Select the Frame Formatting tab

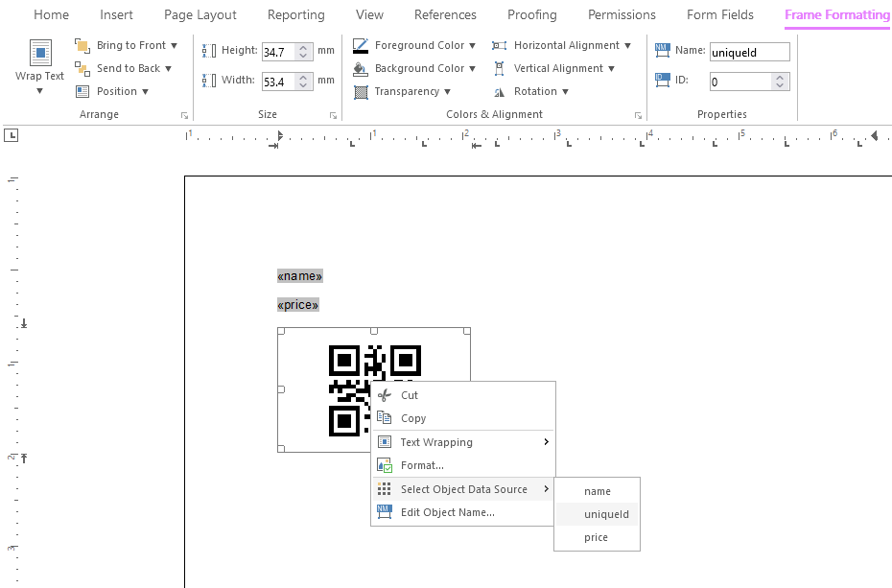(x=837, y=14)
